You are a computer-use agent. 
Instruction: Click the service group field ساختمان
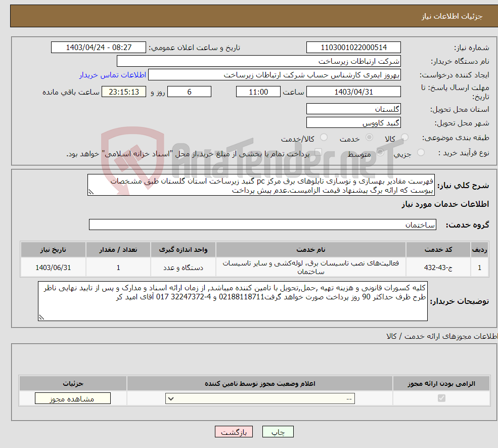pyautogui.click(x=262, y=225)
